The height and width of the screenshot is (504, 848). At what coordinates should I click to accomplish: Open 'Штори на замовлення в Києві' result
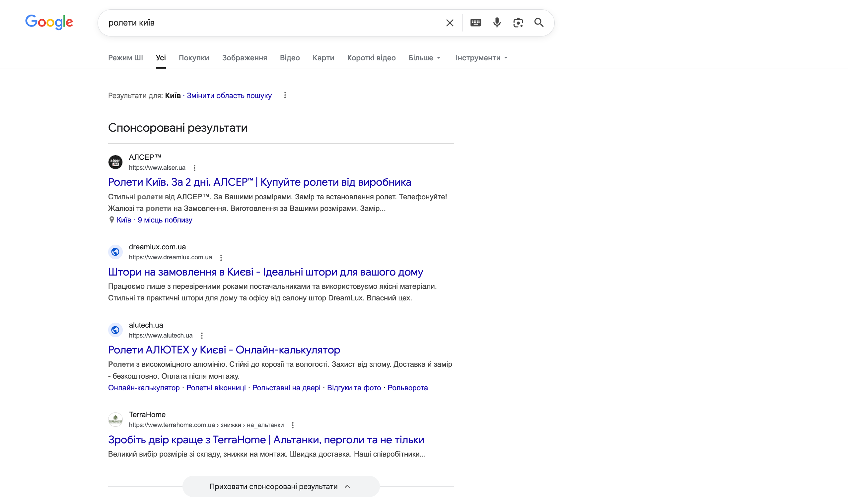(265, 272)
